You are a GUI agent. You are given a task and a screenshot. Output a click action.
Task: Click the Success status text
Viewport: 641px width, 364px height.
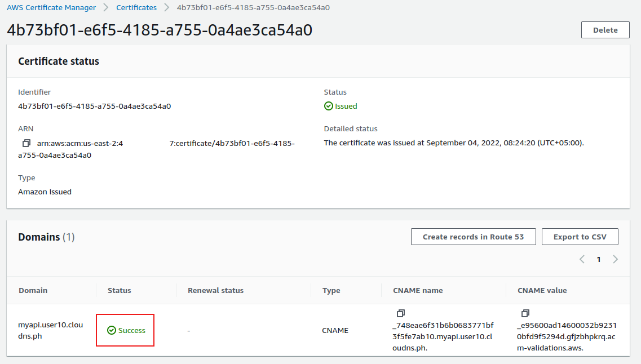tap(131, 330)
